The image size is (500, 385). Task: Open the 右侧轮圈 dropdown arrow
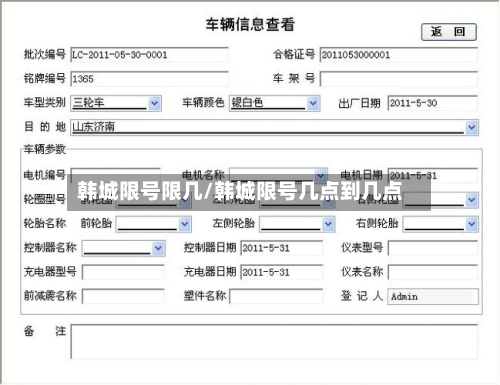point(471,200)
